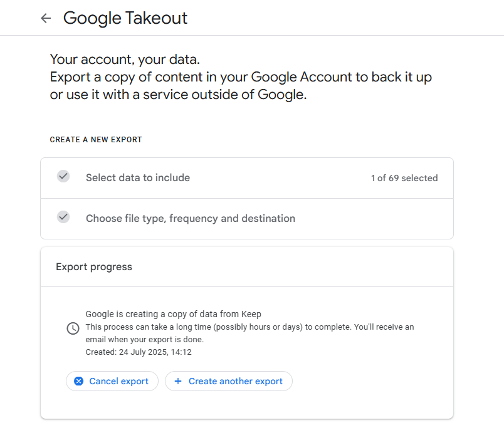Viewport: 504px width, 440px height.
Task: Expand the Select data to include step
Action: tap(247, 178)
